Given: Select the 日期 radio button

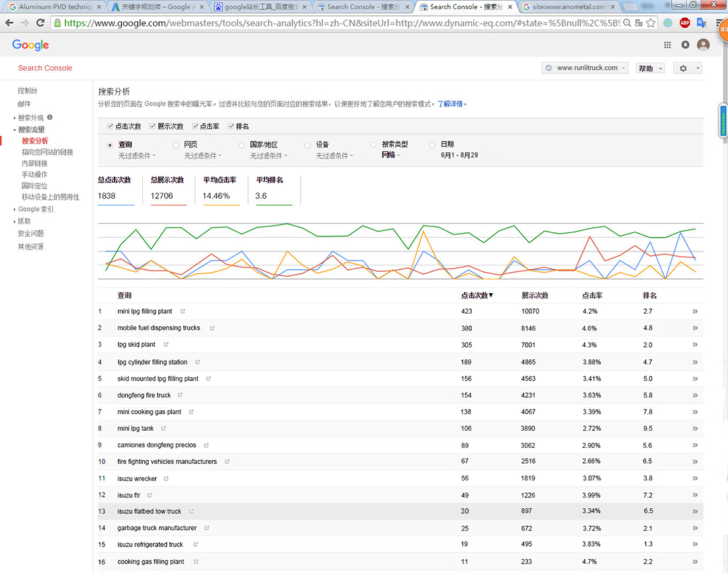Looking at the screenshot, I should [x=432, y=144].
